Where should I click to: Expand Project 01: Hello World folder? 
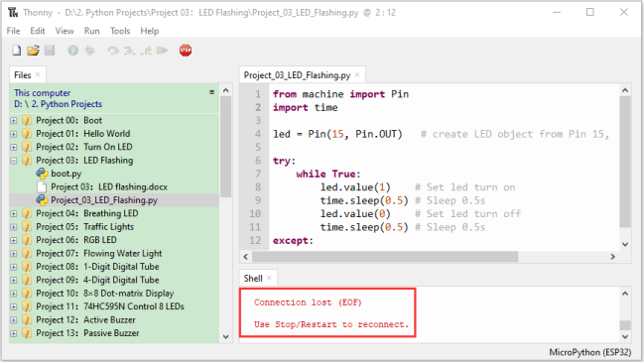(x=14, y=134)
